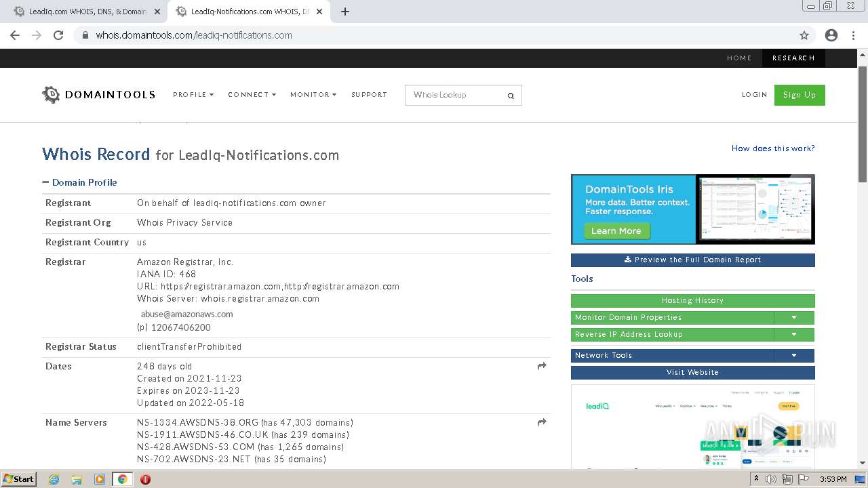Image resolution: width=868 pixels, height=488 pixels.
Task: Click the volume icon in system tray
Action: point(771,479)
